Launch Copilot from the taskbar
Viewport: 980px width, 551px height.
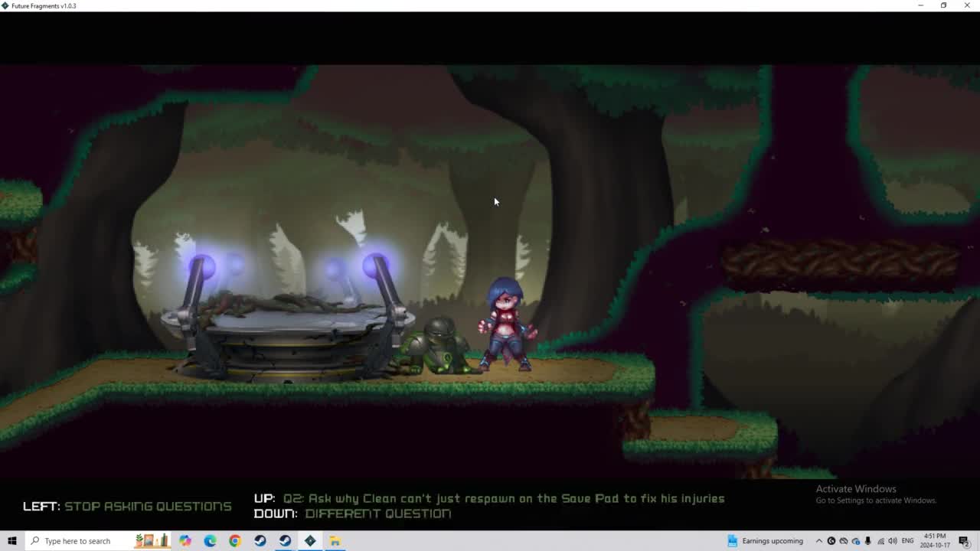click(x=185, y=541)
